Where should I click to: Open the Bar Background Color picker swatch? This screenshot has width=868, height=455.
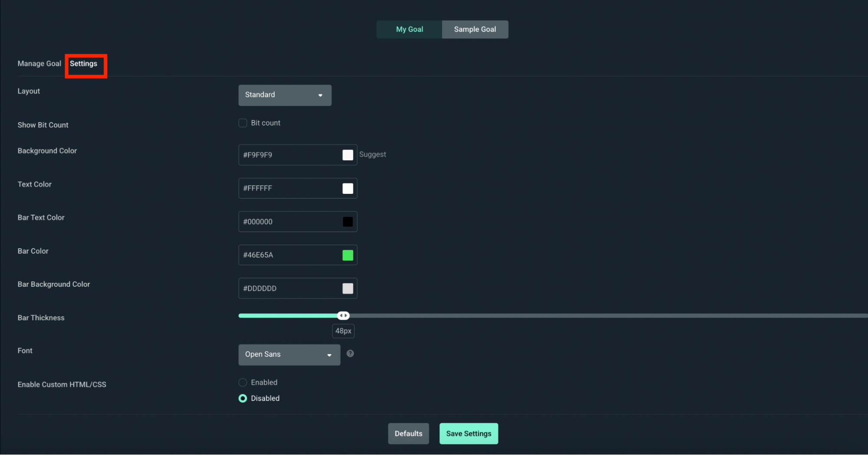coord(347,288)
